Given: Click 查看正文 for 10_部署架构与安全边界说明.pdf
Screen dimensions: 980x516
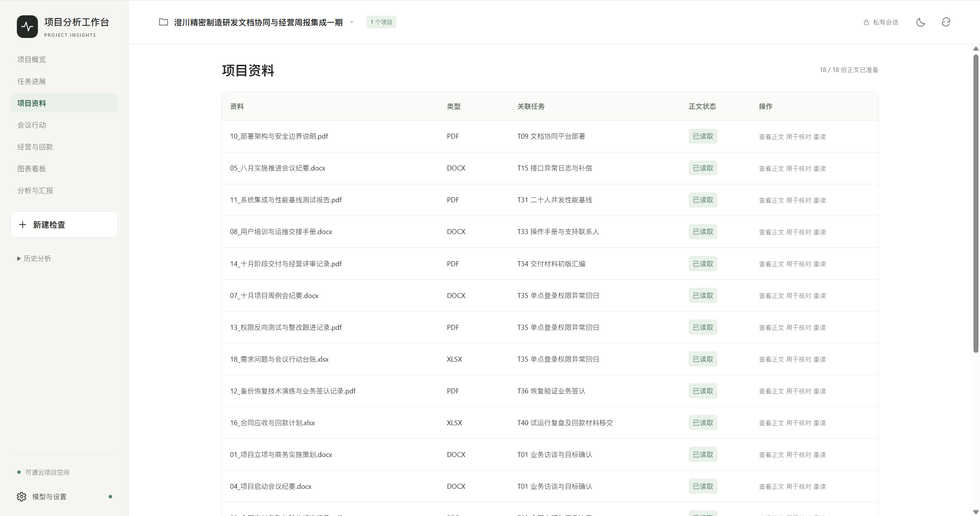Looking at the screenshot, I should (771, 137).
